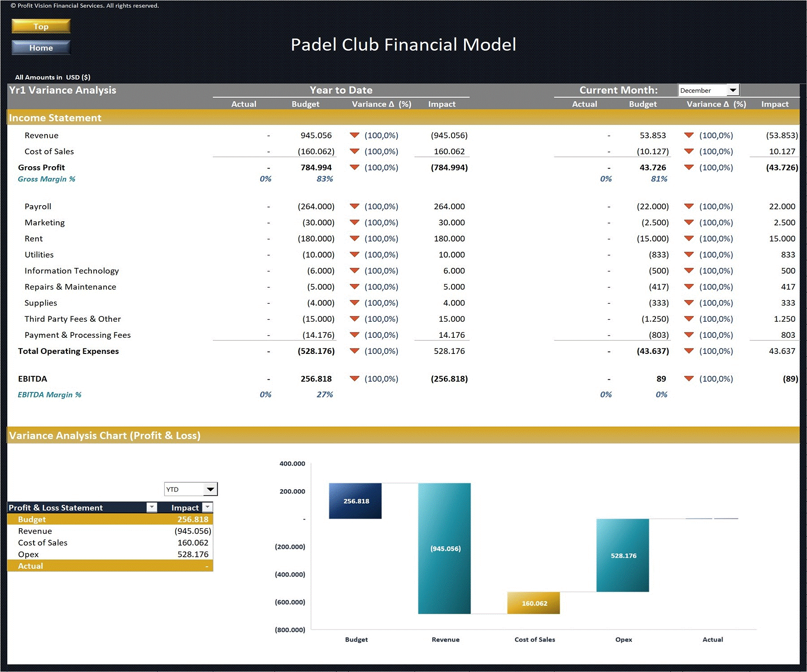Click the red variance triangle beside Revenue YTD
The image size is (807, 672).
(x=355, y=135)
